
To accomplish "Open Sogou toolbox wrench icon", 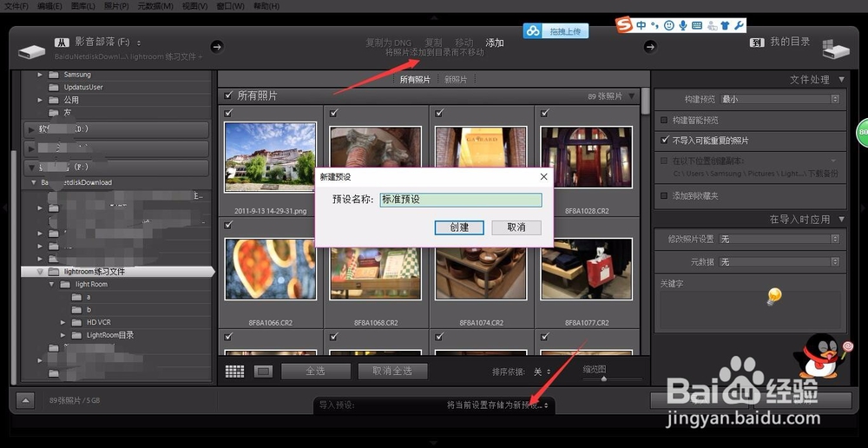I will coord(739,25).
